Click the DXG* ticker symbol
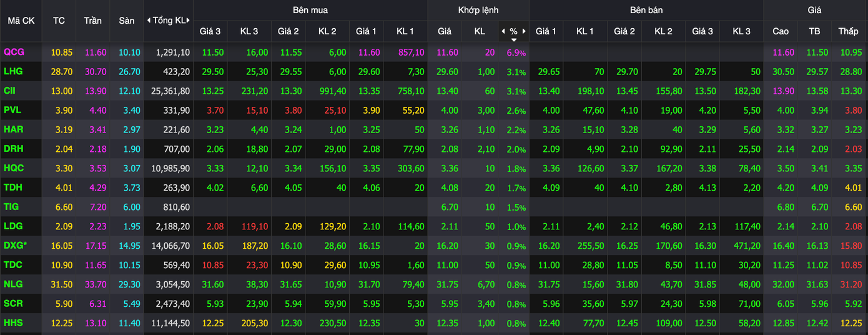868x335 pixels. (16, 246)
